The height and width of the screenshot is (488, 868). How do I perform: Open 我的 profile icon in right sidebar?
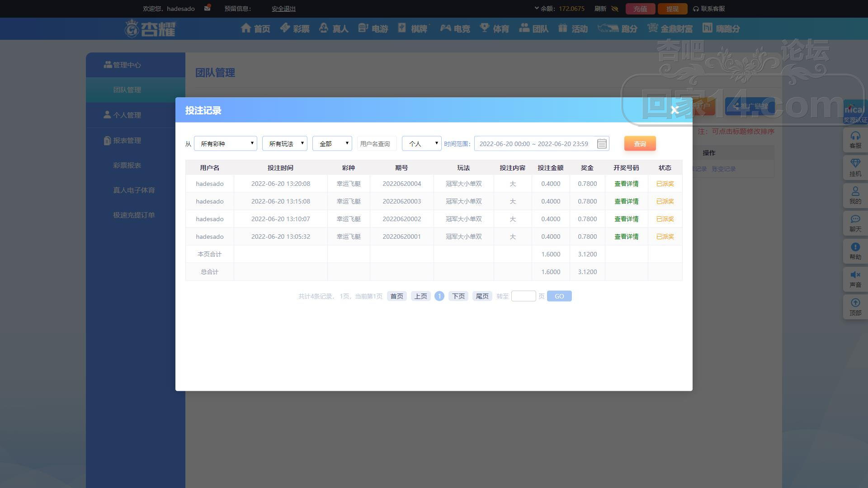855,195
